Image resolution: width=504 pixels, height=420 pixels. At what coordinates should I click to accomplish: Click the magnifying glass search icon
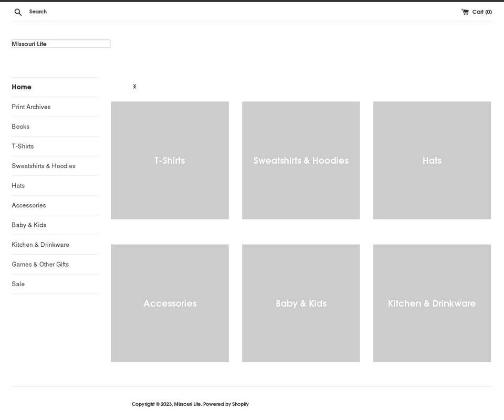18,12
